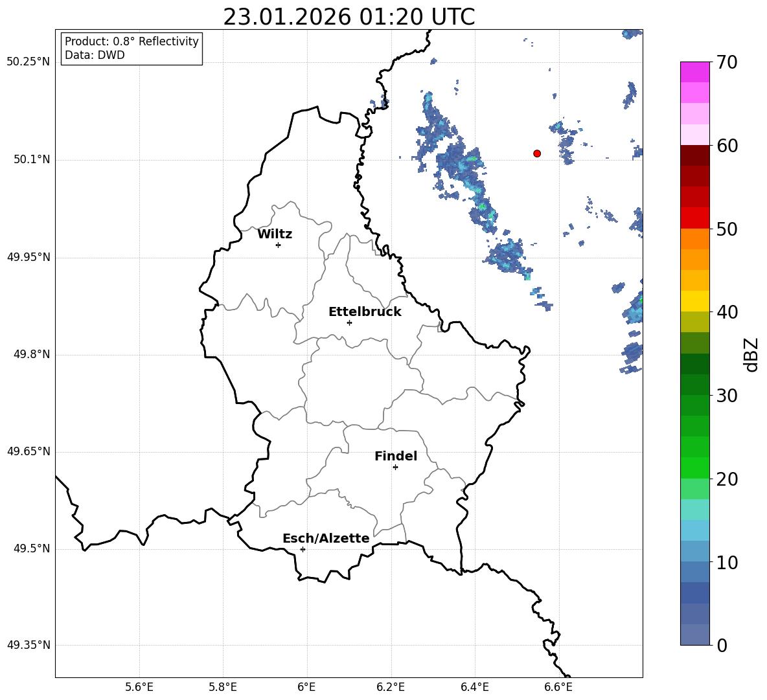Pick the bright red colorbar swatch above 50
Screen dimensions: 767x700
pyautogui.click(x=694, y=218)
